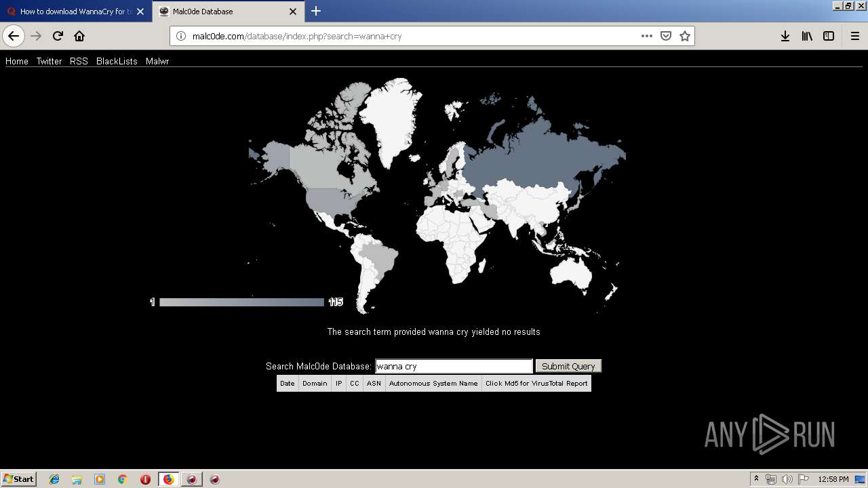This screenshot has height=488, width=868.
Task: Click the no results message text
Action: (x=434, y=332)
